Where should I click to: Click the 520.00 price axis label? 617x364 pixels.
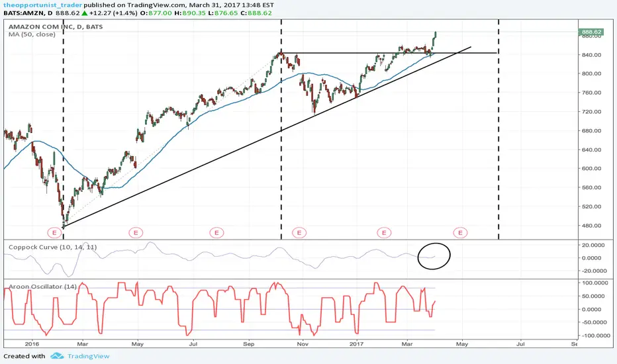591,206
